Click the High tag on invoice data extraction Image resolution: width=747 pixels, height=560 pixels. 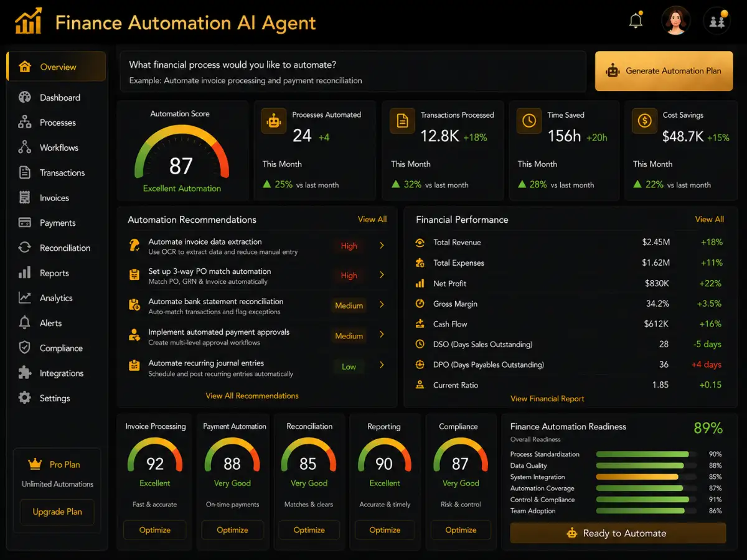click(x=349, y=246)
